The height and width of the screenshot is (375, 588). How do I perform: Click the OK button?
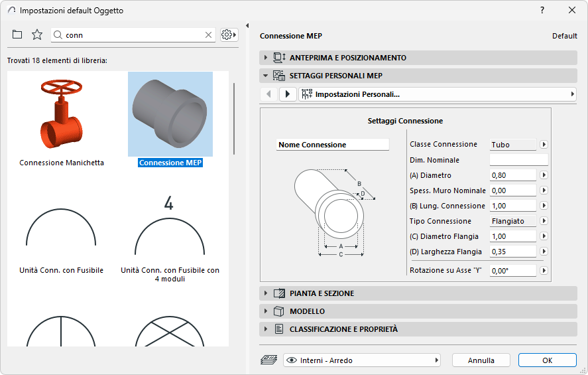[547, 360]
